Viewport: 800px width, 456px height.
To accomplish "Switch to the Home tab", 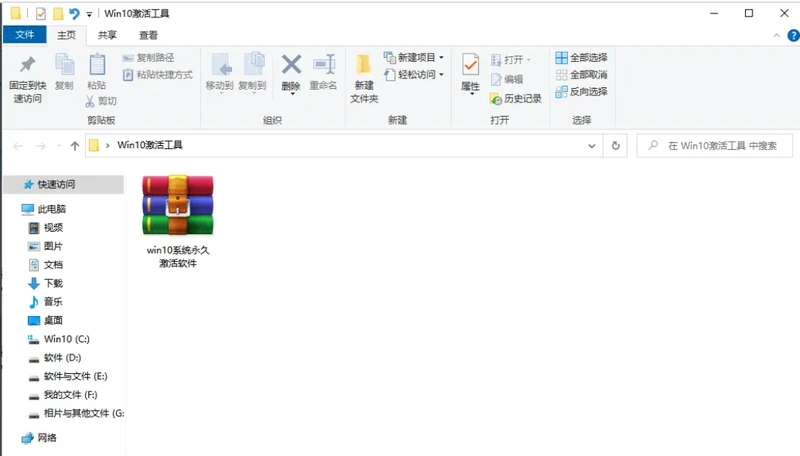I will click(x=66, y=35).
